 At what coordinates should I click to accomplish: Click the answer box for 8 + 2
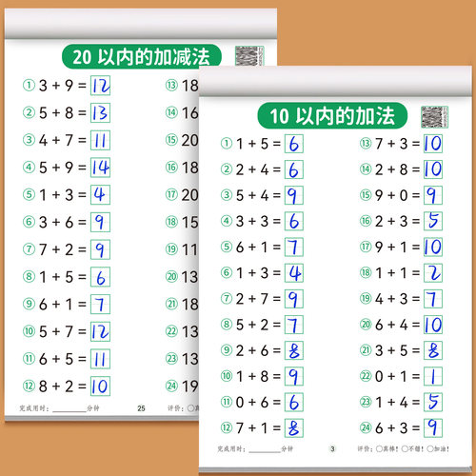[x=100, y=387]
